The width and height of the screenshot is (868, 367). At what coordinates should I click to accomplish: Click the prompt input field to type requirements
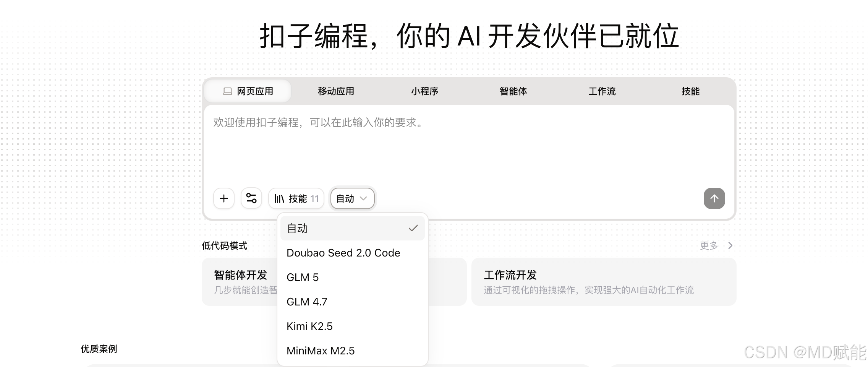point(458,145)
